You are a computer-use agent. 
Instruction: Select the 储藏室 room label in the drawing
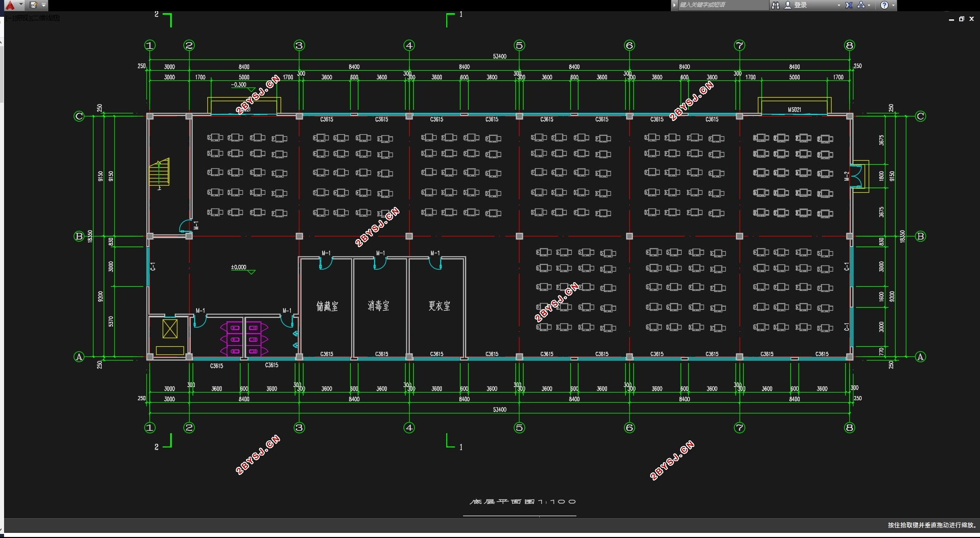[327, 306]
